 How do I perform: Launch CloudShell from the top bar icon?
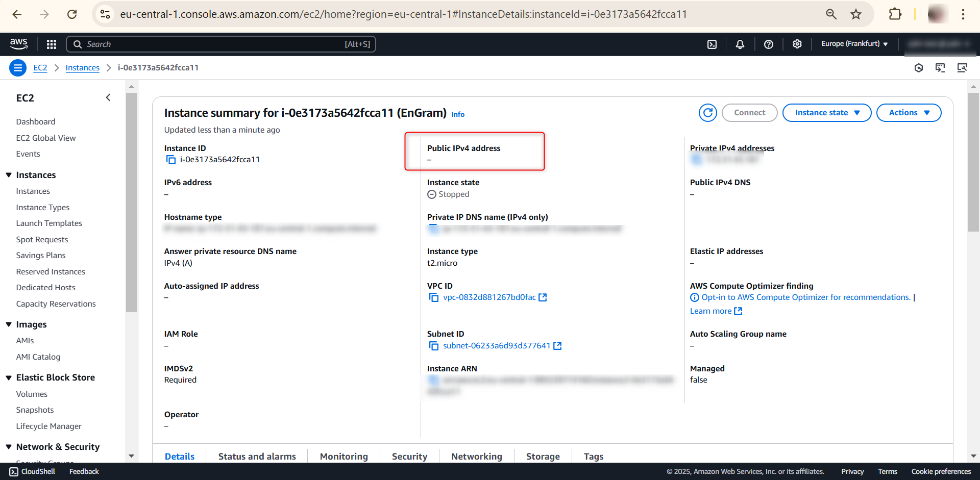[x=712, y=44]
